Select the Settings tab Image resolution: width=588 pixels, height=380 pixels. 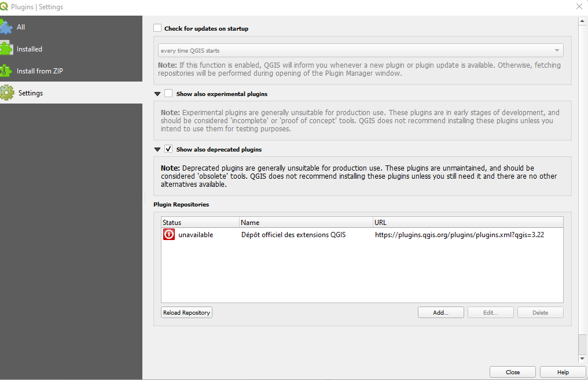[71, 93]
